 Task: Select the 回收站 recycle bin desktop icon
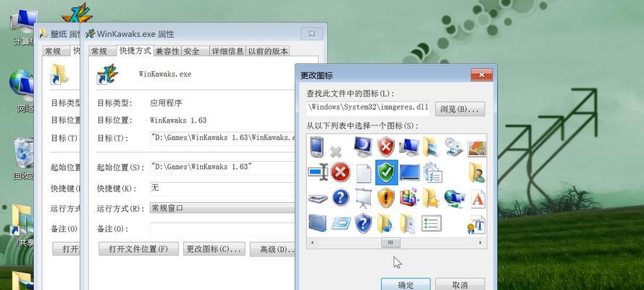(23, 159)
